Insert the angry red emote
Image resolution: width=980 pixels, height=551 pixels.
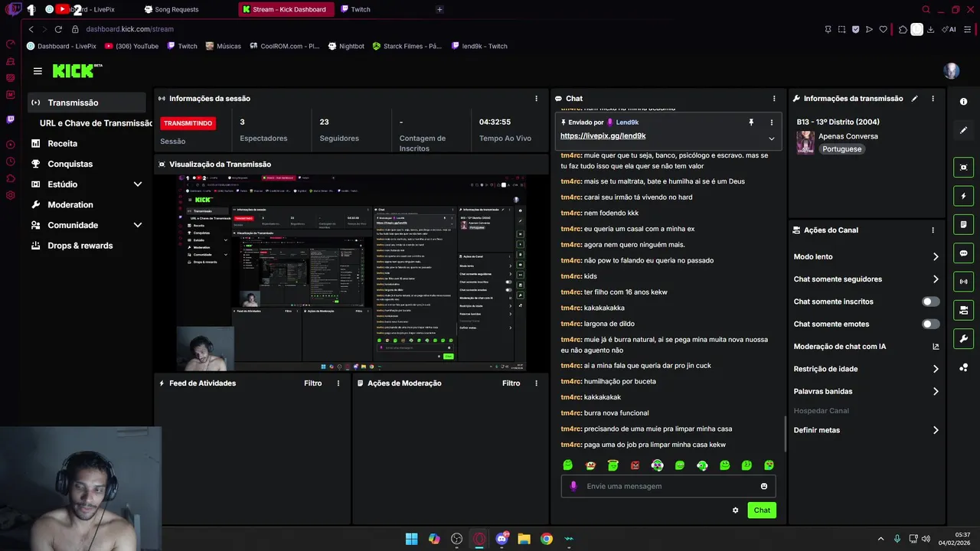[635, 465]
